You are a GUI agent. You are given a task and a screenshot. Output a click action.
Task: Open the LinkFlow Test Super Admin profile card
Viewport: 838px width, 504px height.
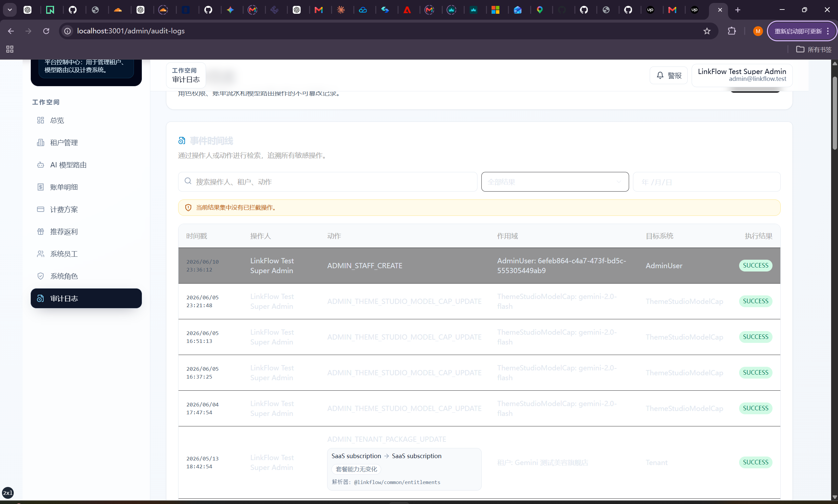click(x=742, y=75)
